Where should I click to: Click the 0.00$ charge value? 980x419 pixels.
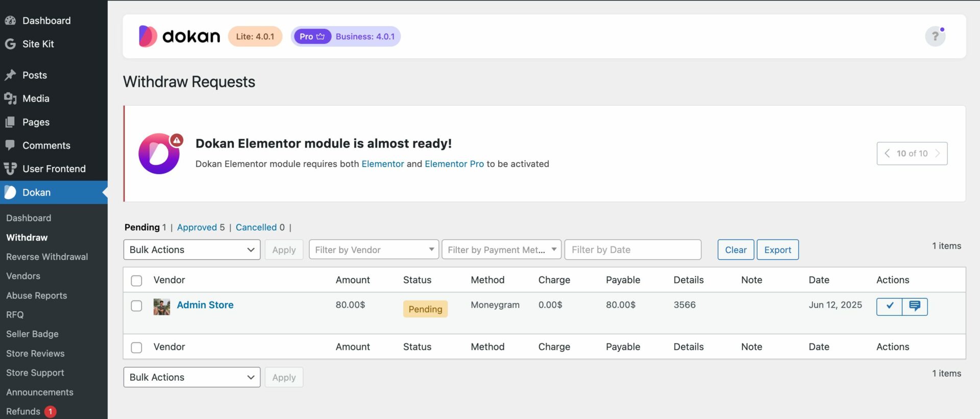click(550, 305)
